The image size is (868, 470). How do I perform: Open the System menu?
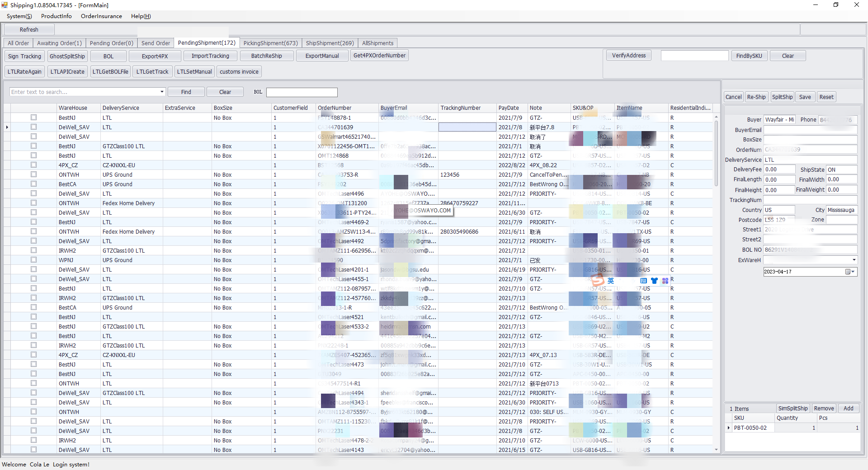pos(19,16)
